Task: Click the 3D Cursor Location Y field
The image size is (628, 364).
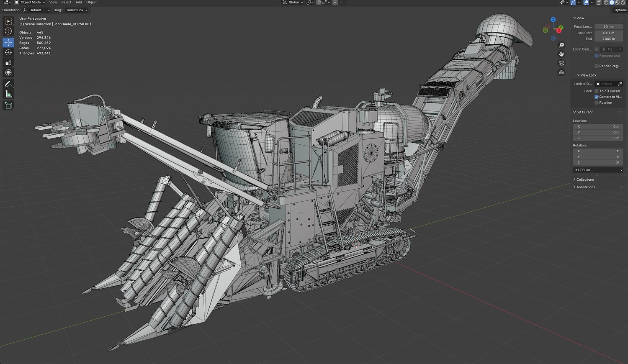Action: 598,132
